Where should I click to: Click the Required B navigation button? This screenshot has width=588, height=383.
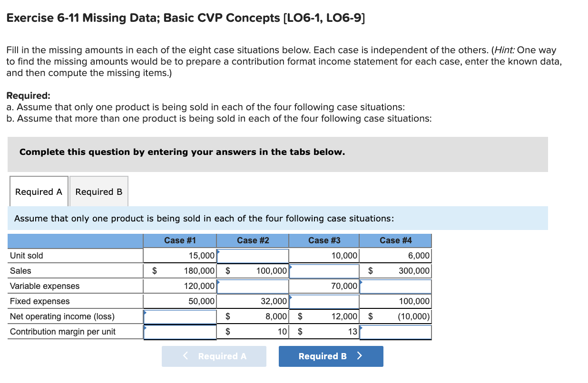pos(331,356)
